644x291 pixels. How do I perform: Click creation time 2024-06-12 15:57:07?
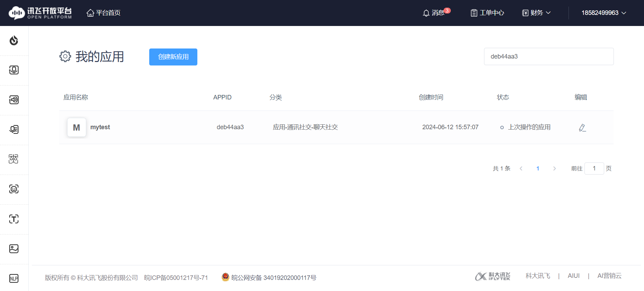click(450, 127)
